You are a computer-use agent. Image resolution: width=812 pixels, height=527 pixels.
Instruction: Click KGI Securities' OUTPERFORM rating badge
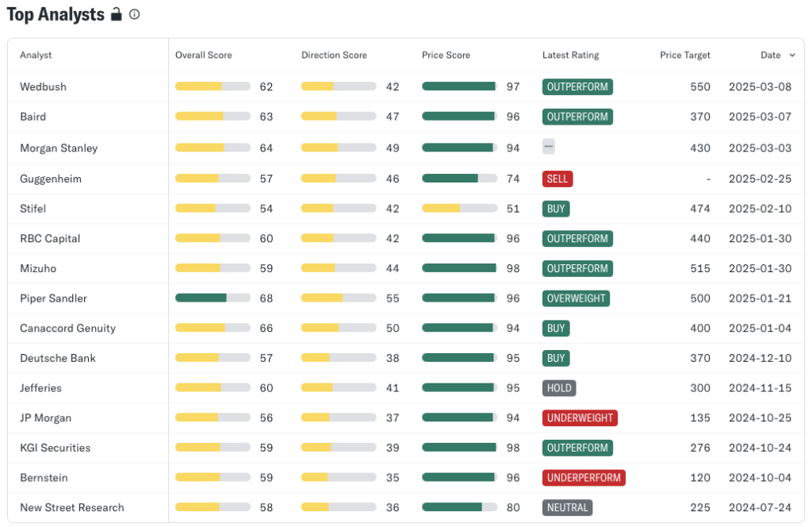point(577,448)
